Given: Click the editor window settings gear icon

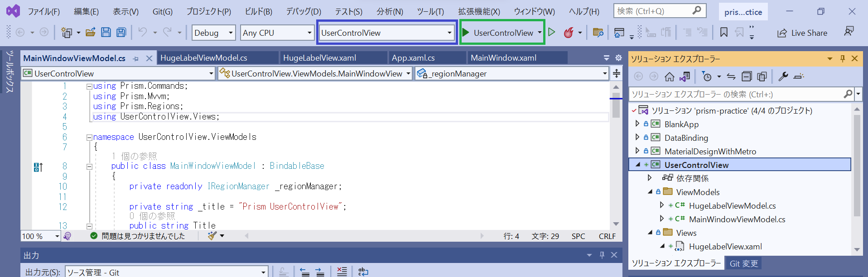Looking at the screenshot, I should [x=618, y=58].
